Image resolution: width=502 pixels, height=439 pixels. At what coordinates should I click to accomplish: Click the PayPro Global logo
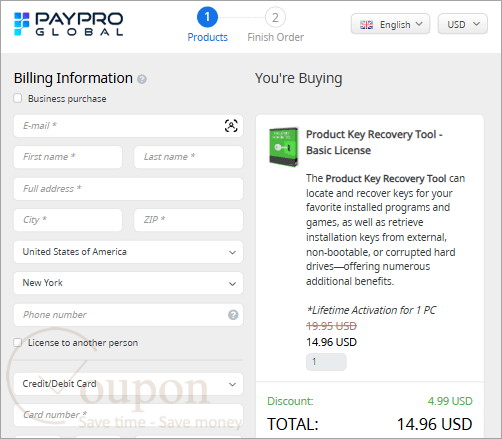68,24
